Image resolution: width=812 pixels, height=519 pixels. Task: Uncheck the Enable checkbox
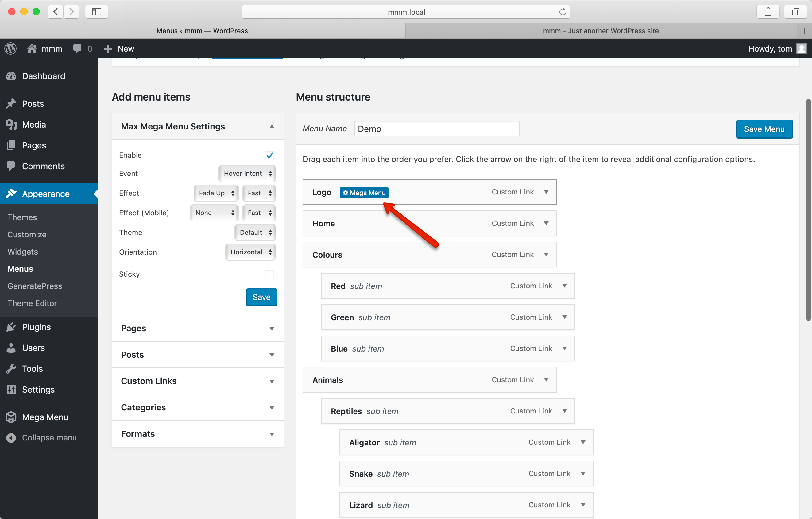[269, 156]
